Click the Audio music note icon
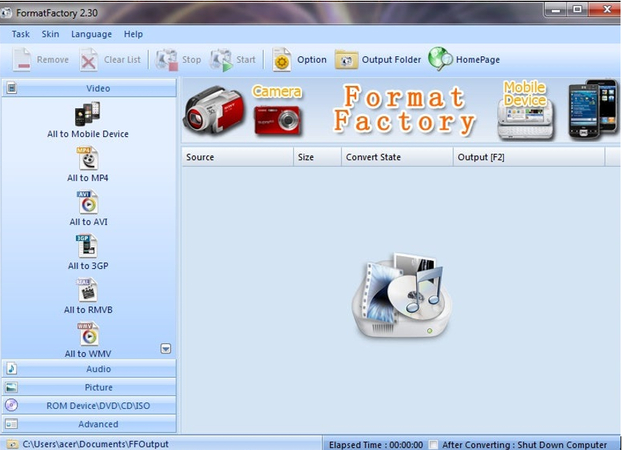 tap(12, 369)
